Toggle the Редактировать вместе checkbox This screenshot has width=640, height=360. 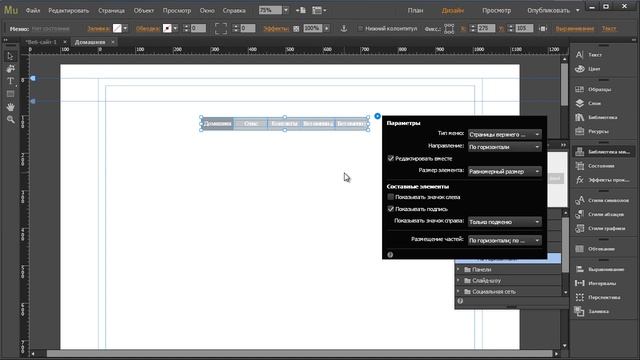click(x=391, y=158)
